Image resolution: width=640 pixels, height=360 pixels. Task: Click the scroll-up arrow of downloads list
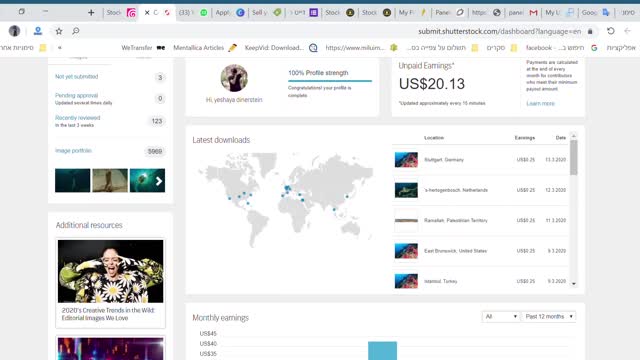[x=574, y=136]
